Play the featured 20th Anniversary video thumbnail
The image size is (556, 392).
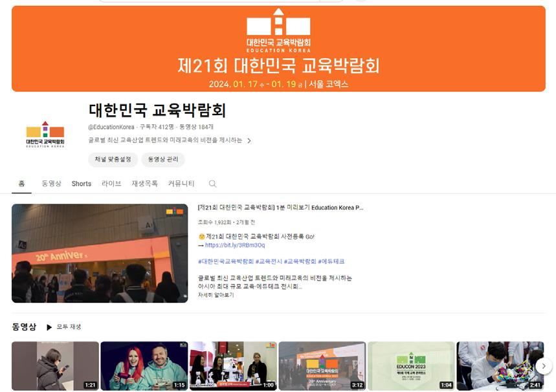[x=100, y=253]
